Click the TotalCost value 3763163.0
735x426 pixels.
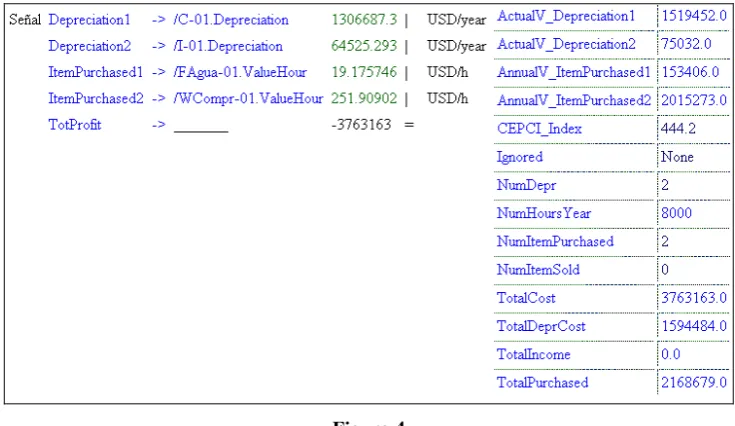click(694, 298)
